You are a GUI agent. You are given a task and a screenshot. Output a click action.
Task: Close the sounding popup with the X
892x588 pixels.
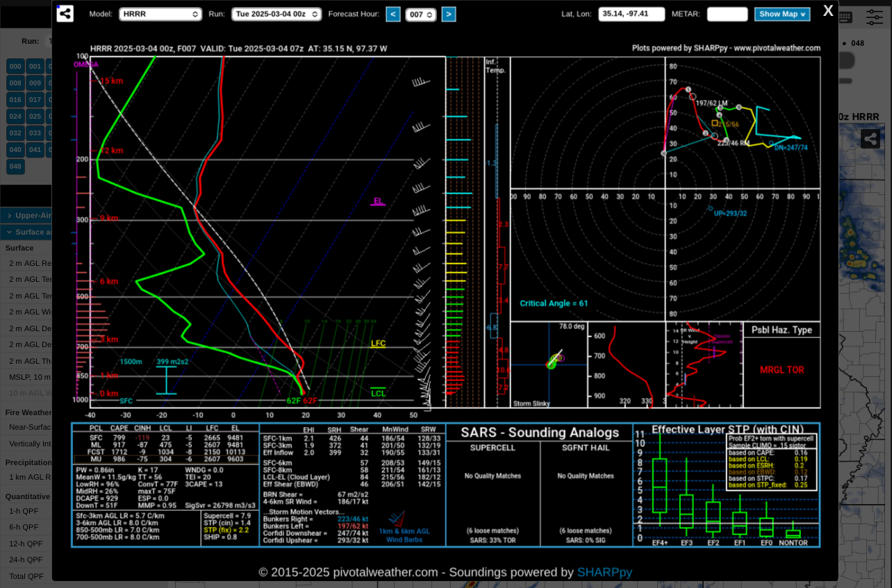828,11
